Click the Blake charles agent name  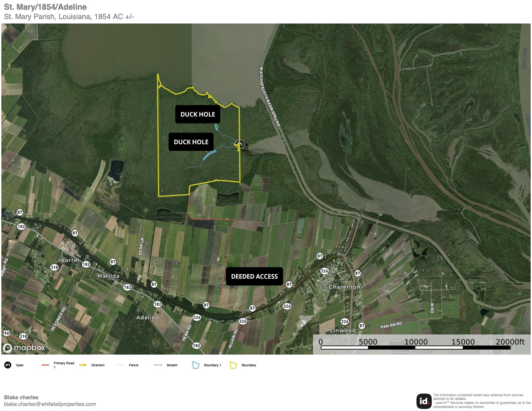click(x=21, y=397)
